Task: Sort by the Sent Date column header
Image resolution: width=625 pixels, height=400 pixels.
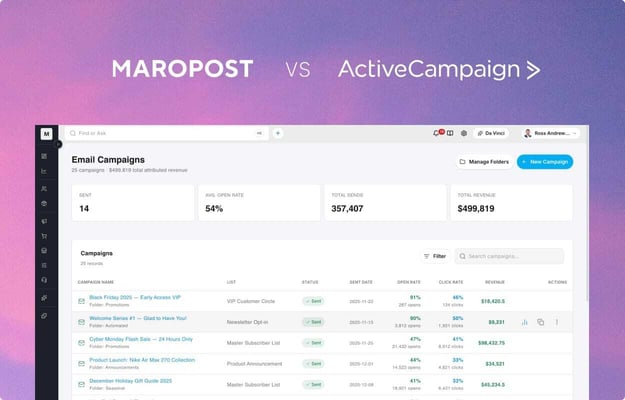Action: coord(361,282)
